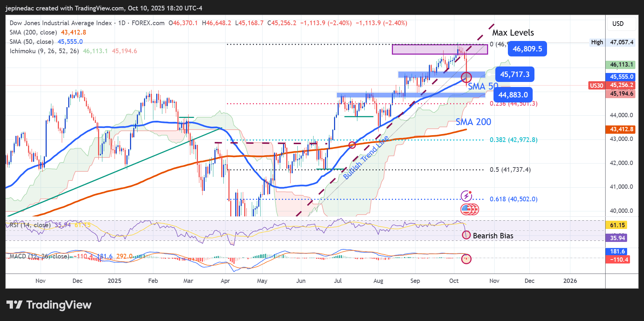Click the 46,809.5 price callout label
This screenshot has height=321, width=644.
pyautogui.click(x=527, y=49)
